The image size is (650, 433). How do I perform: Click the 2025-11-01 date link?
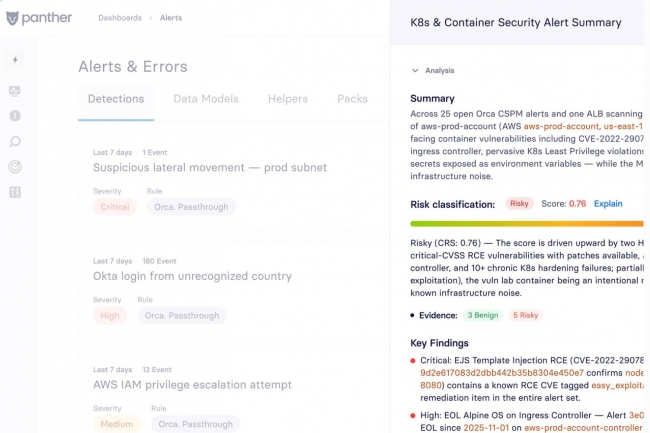coord(486,428)
